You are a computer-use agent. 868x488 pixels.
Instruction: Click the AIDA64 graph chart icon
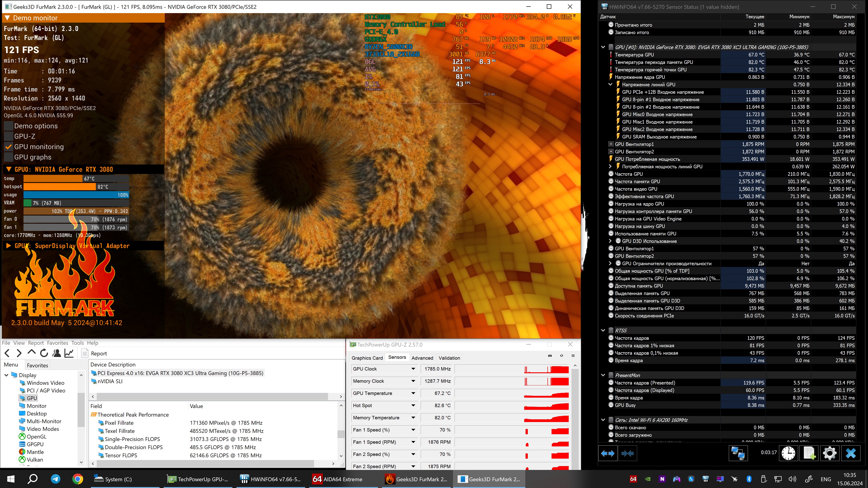(x=69, y=353)
